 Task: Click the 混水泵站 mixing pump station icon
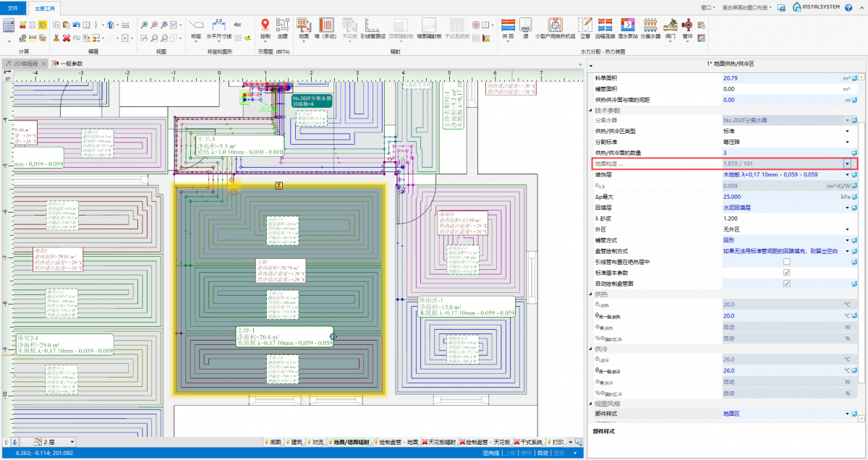(627, 26)
